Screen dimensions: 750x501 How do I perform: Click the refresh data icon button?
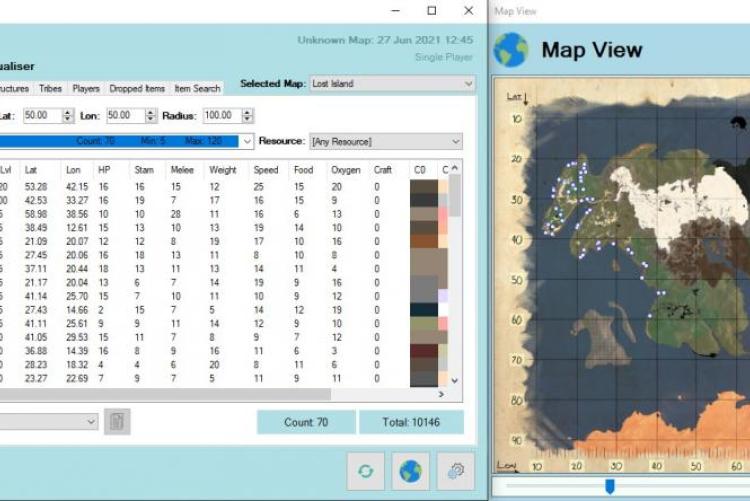(366, 470)
